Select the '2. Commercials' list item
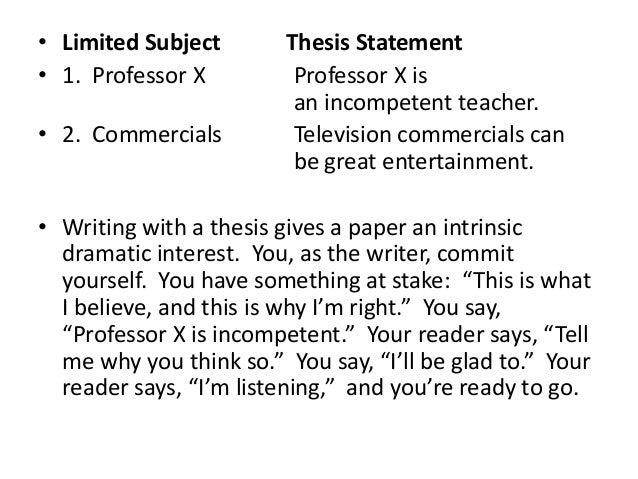 coord(142,134)
